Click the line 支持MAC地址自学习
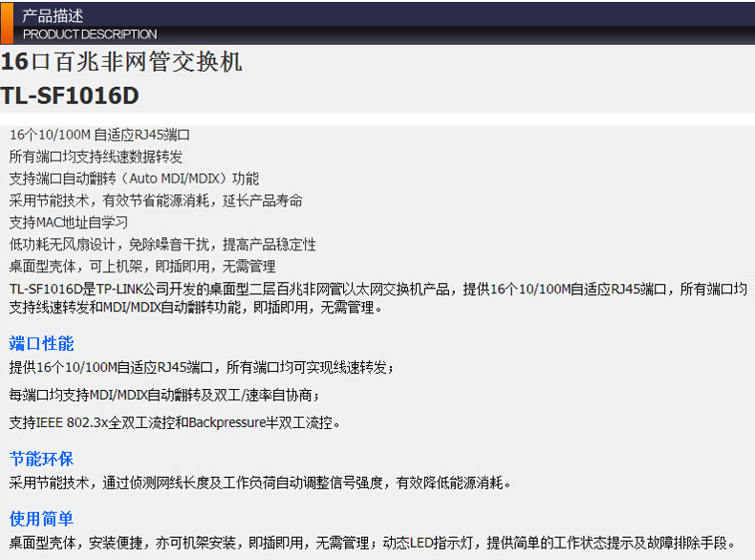755x560 pixels. pyautogui.click(x=69, y=223)
